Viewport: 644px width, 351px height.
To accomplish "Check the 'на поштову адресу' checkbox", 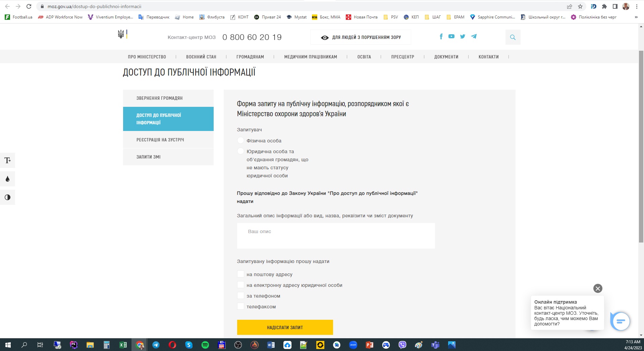I will (x=240, y=274).
